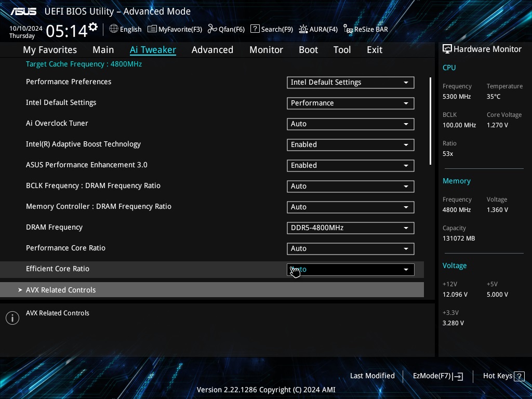
Task: Click the Memory section heading
Action: (x=456, y=181)
